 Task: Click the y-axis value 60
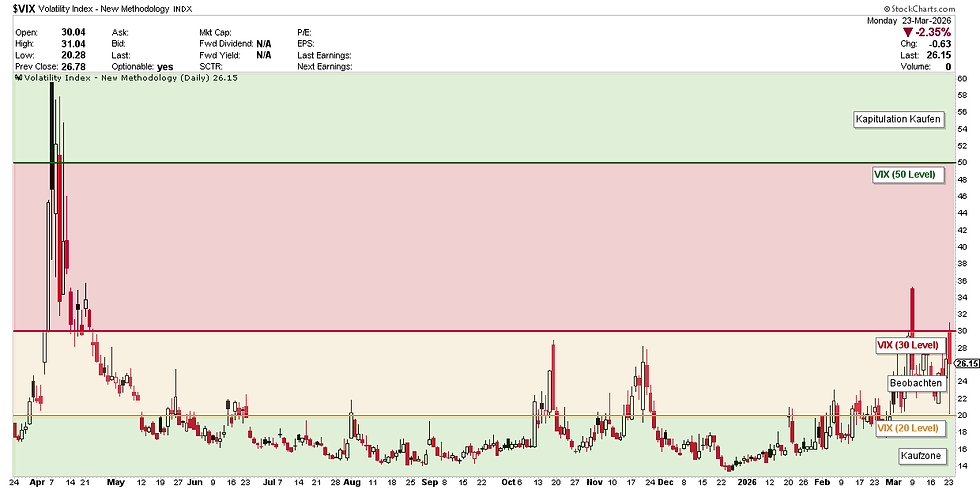[961, 79]
